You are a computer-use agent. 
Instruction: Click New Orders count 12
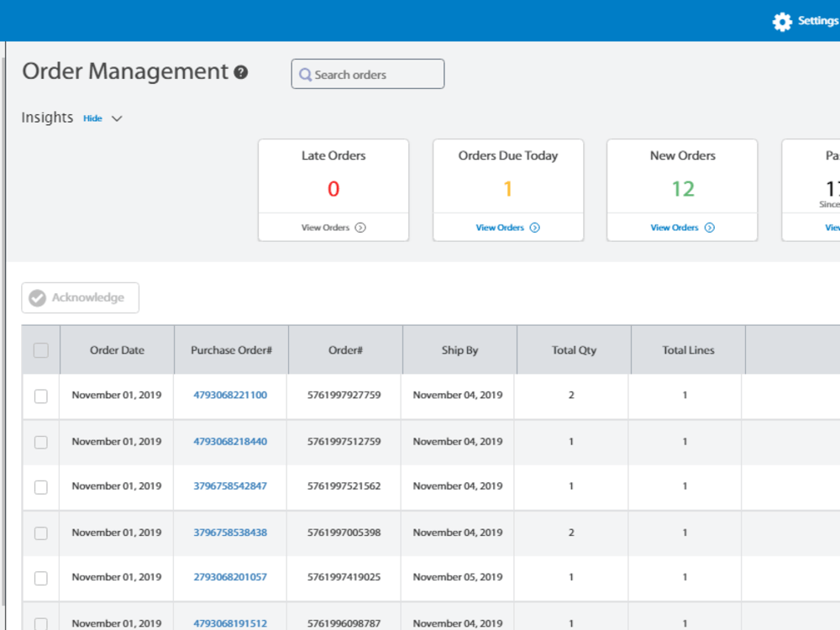point(683,188)
